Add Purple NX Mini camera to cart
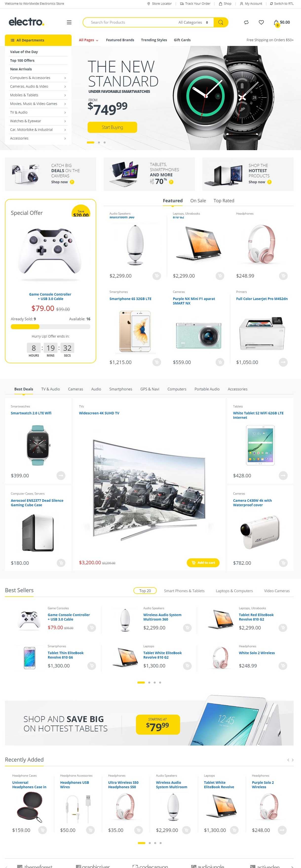The height and width of the screenshot is (868, 301). pos(220,362)
